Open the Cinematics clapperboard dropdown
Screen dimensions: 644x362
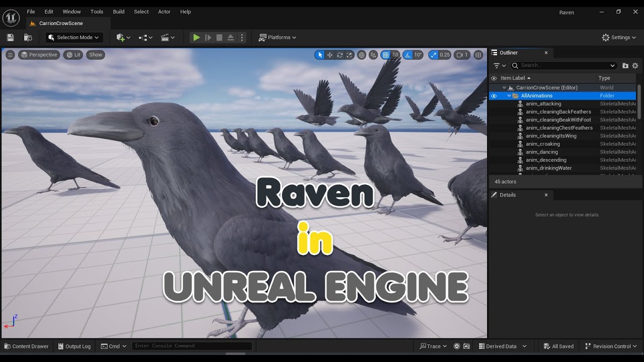coord(168,37)
